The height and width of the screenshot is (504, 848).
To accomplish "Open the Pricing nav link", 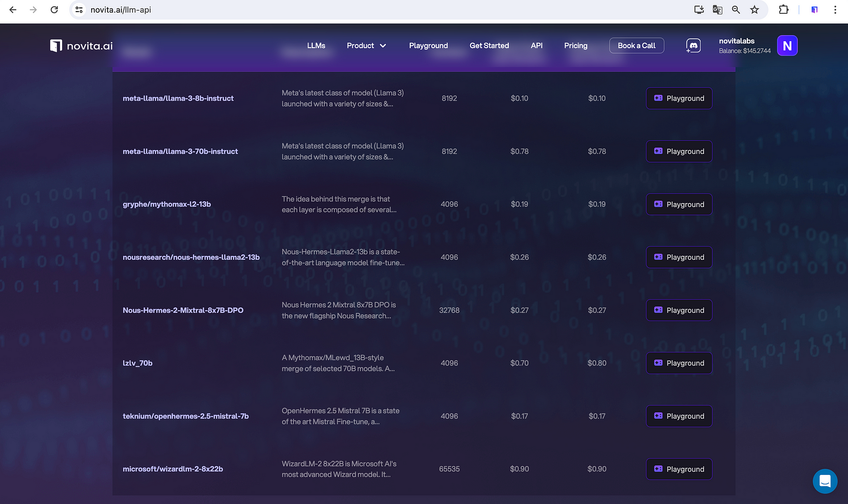I will [576, 46].
